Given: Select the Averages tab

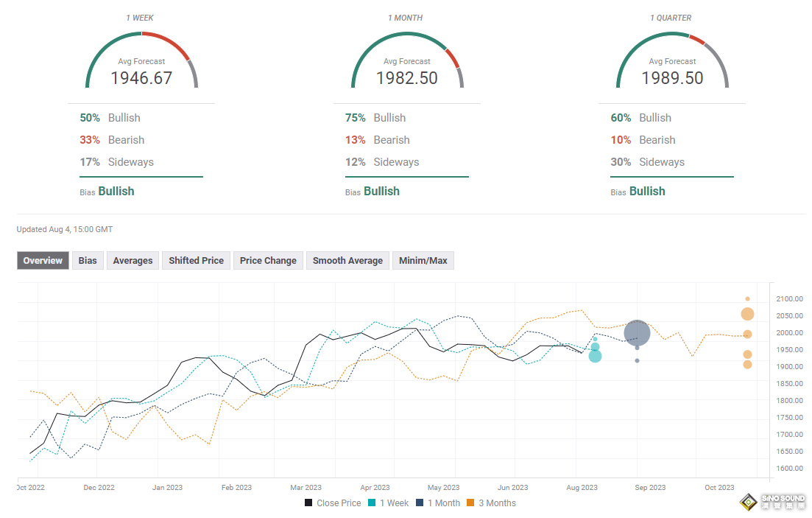Looking at the screenshot, I should (x=133, y=261).
